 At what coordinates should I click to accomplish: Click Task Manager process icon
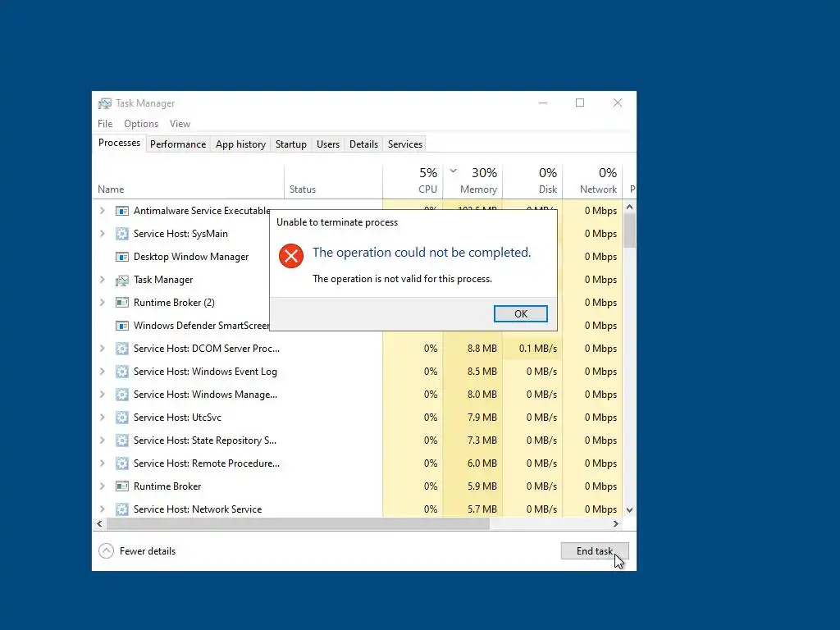[x=122, y=280]
